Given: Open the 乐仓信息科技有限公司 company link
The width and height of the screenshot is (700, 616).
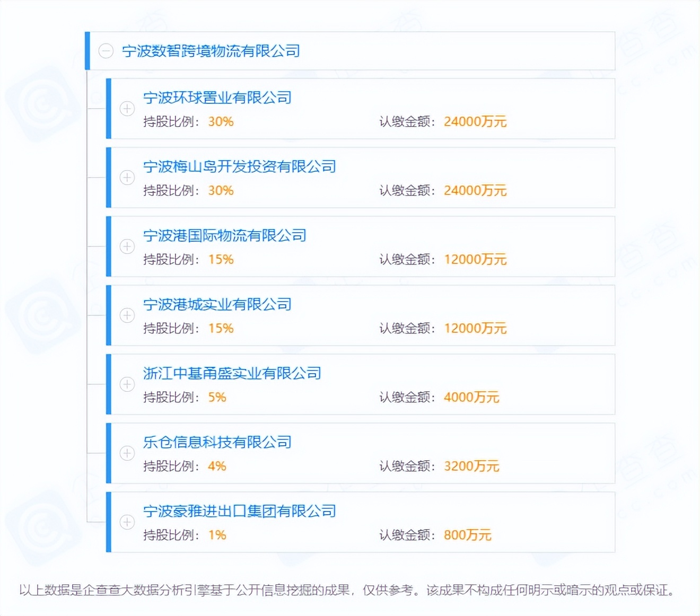Looking at the screenshot, I should tap(218, 442).
